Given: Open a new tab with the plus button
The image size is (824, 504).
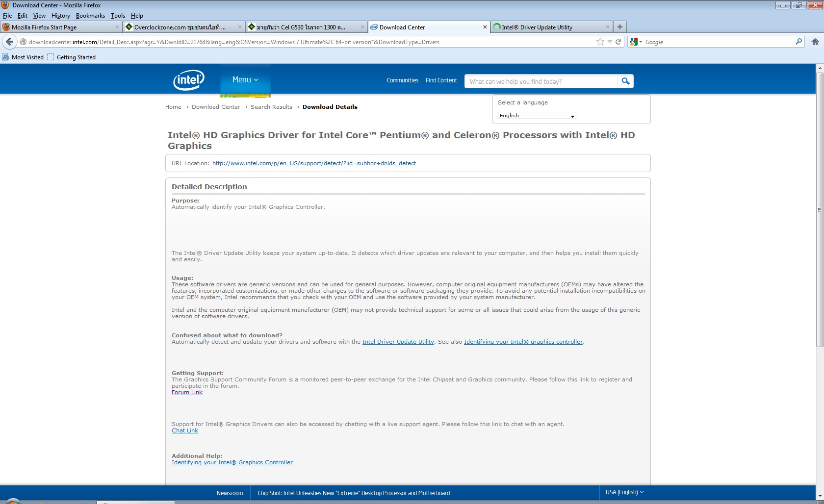Looking at the screenshot, I should [x=620, y=27].
